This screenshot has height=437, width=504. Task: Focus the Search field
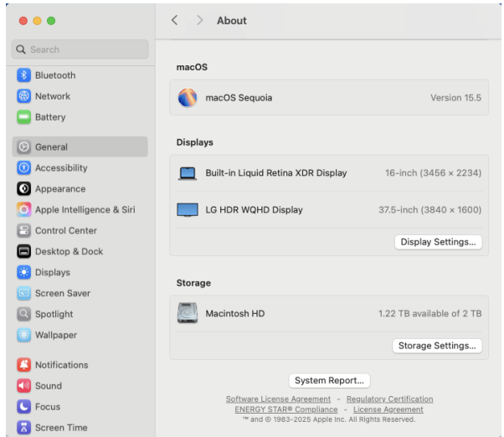click(x=80, y=49)
